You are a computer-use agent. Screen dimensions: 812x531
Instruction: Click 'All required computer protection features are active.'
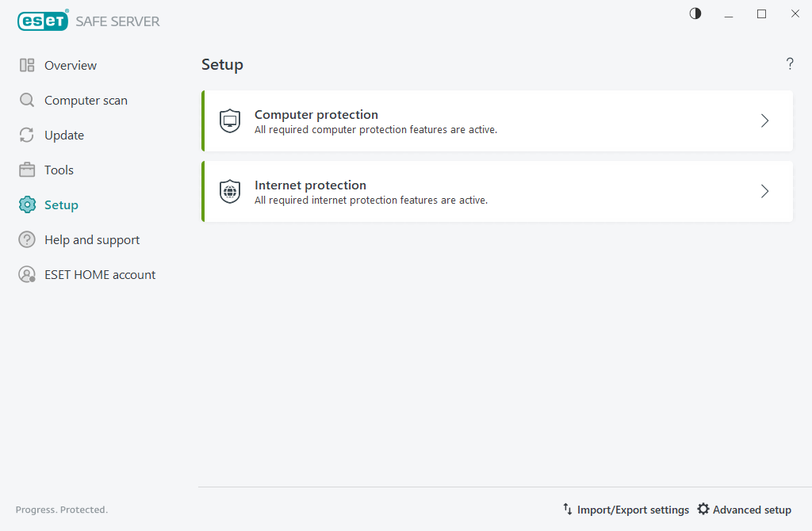[376, 129]
